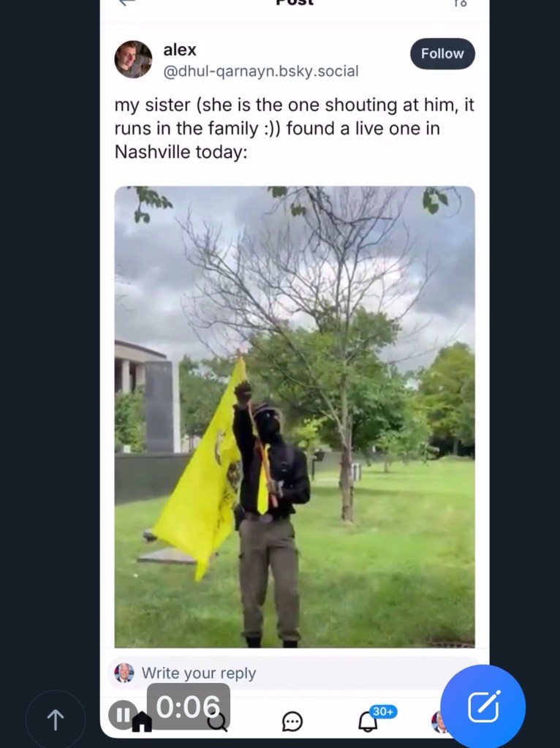This screenshot has width=560, height=748.
Task: Click the 0:06 video time indicator
Action: [189, 706]
